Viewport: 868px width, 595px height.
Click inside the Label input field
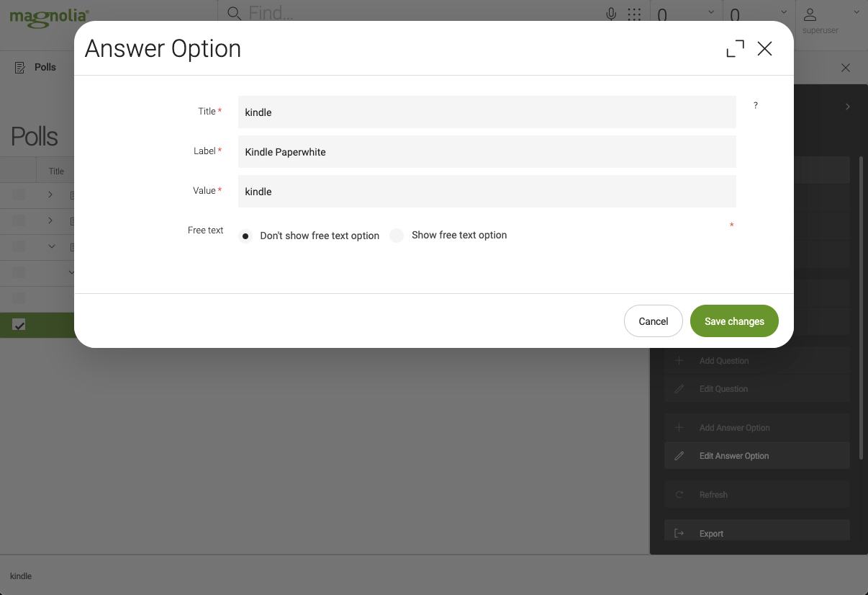487,152
